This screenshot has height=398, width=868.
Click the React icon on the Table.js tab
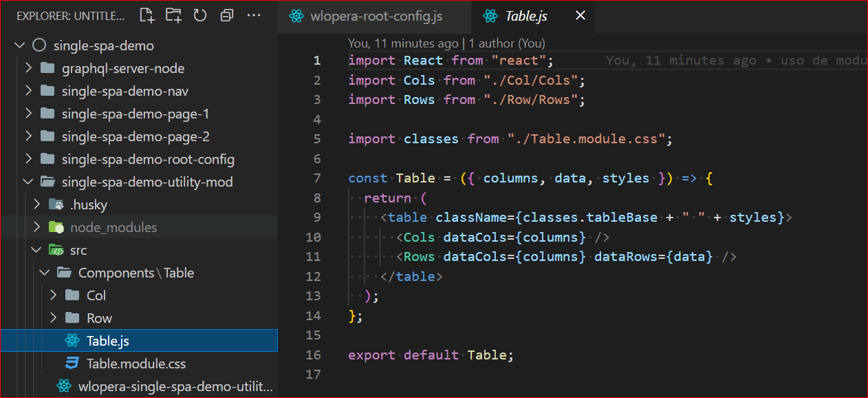[490, 15]
